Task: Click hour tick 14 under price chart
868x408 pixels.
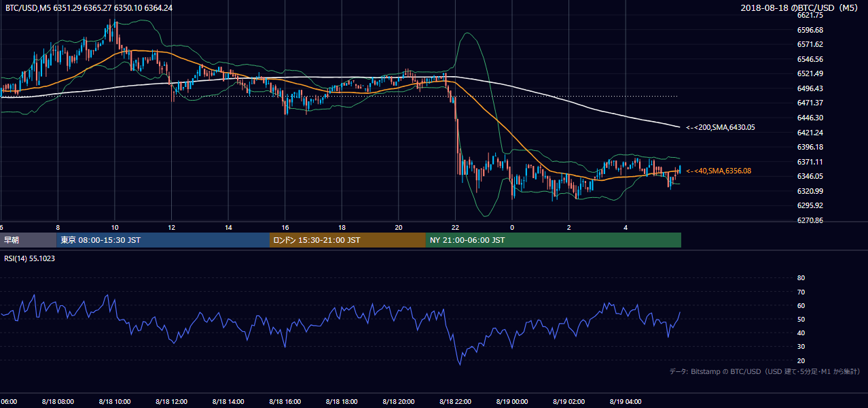Action: point(228,228)
